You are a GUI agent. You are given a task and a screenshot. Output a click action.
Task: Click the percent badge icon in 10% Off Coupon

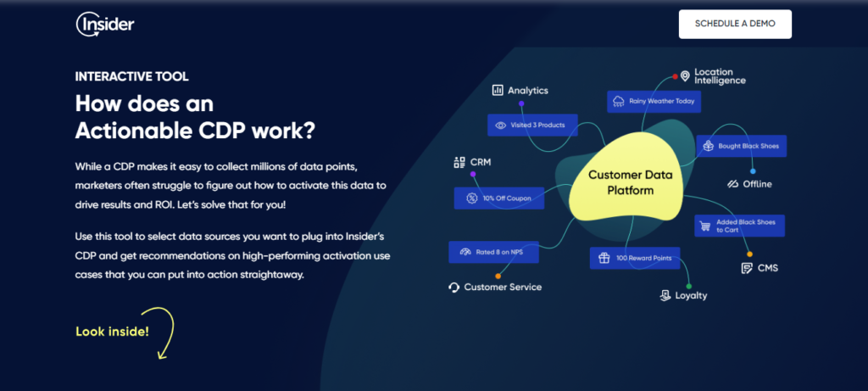471,198
